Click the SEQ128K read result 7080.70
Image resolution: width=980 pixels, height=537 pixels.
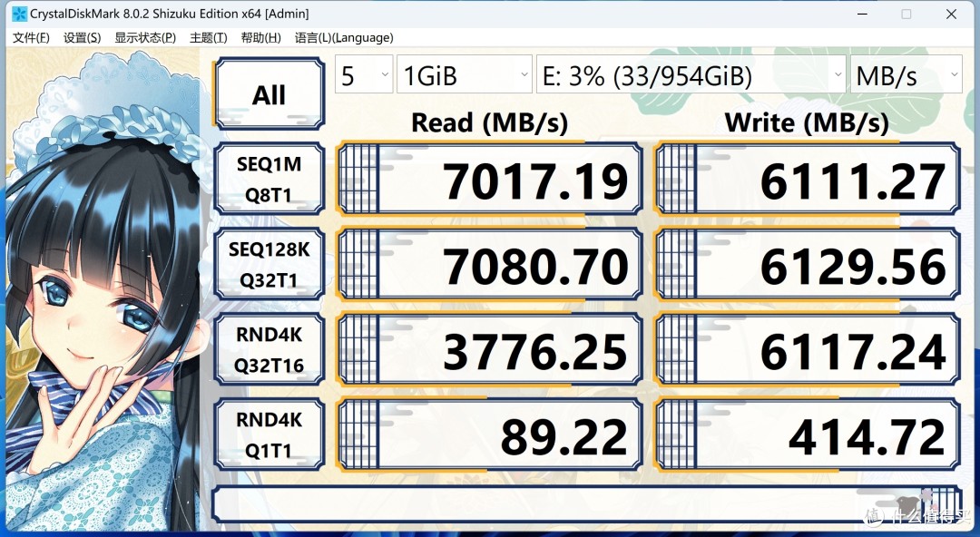point(489,265)
